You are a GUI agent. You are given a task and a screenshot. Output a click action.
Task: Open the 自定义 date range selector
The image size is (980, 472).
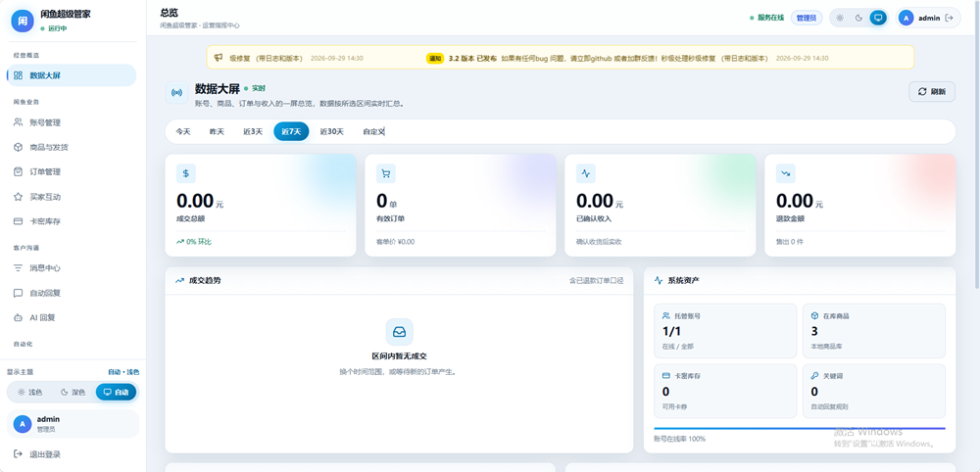[373, 132]
